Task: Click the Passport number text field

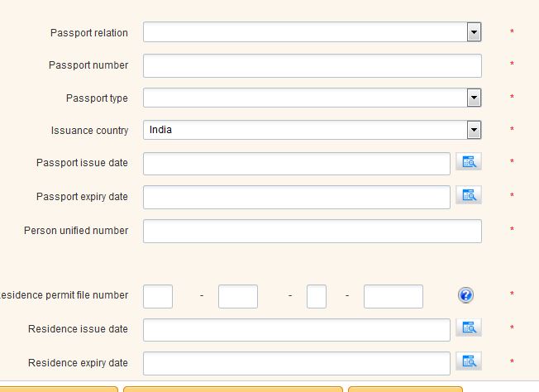Action: pos(312,65)
